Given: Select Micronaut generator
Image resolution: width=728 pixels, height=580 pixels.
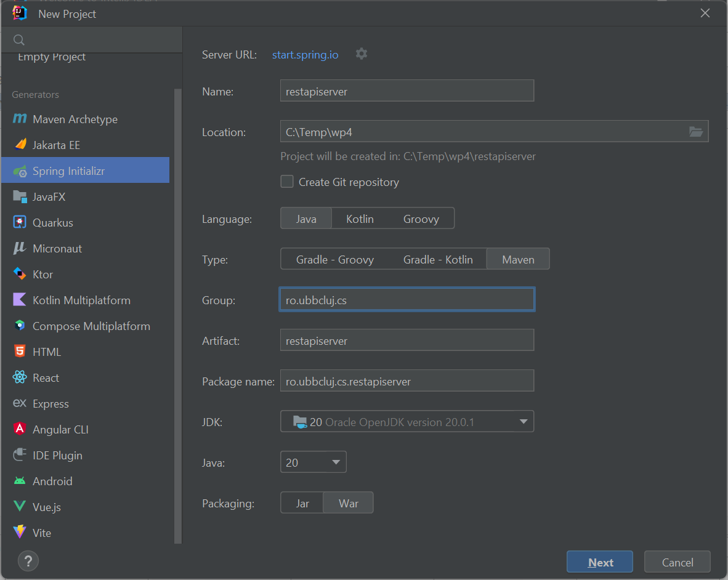Looking at the screenshot, I should 86,249.
